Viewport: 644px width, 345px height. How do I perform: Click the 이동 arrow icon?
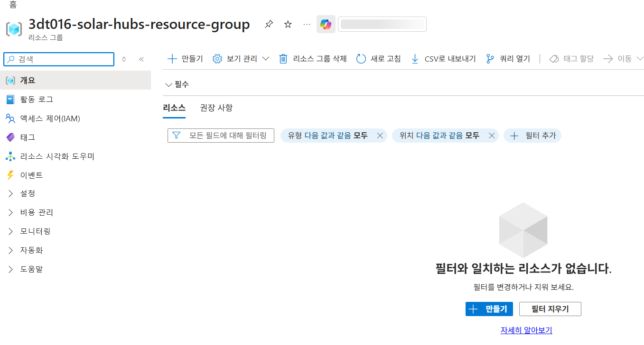pyautogui.click(x=608, y=59)
